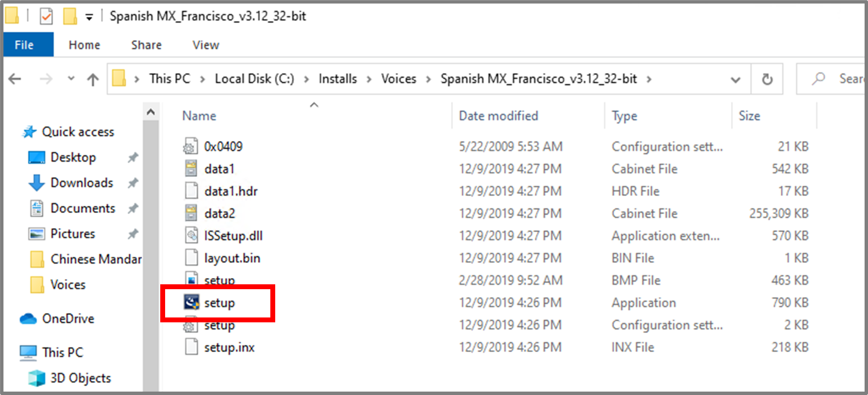
Task: Go up one folder level arrow
Action: (x=93, y=79)
